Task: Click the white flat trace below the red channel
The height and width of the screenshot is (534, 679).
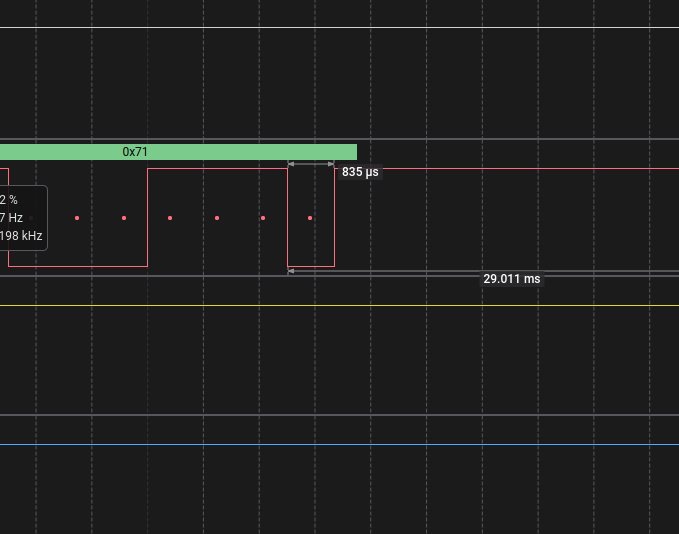Action: pyautogui.click(x=340, y=306)
